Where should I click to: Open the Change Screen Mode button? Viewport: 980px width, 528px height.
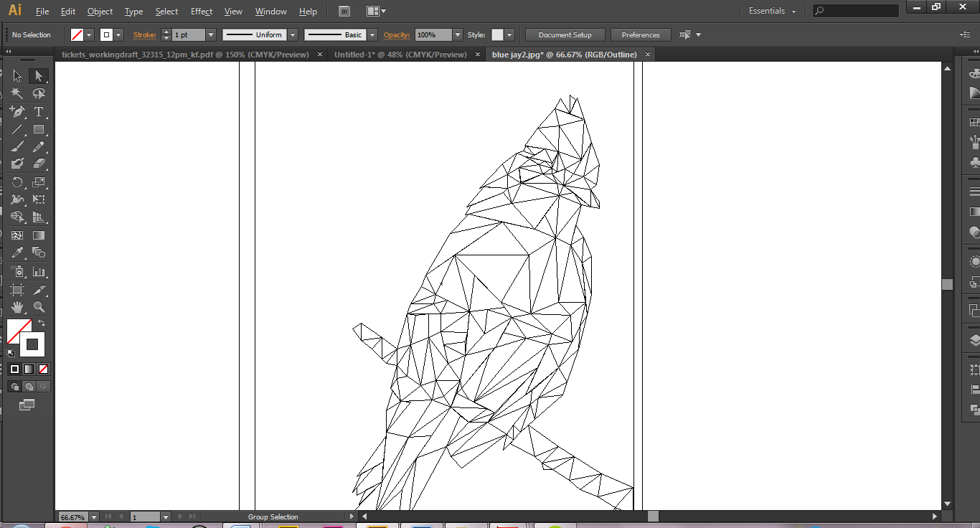[x=27, y=405]
